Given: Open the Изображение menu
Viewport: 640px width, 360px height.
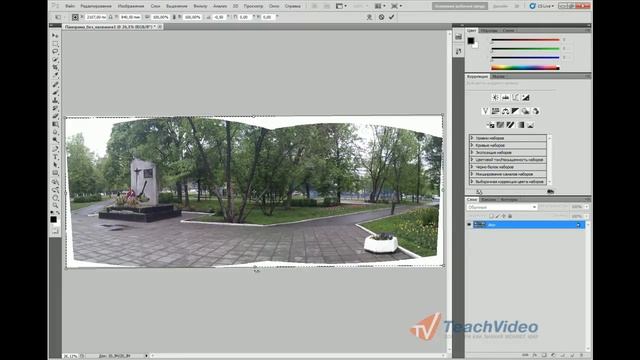Looking at the screenshot, I should pos(131,6).
